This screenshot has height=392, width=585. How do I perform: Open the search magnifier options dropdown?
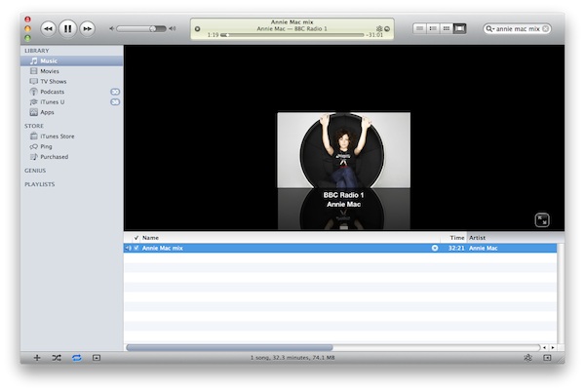[x=489, y=28]
